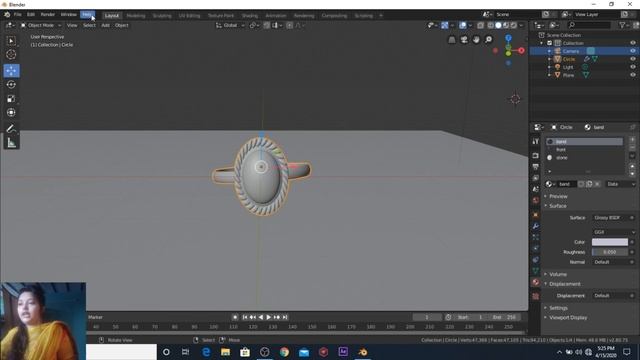The width and height of the screenshot is (640, 360).
Task: Click the Roughness value slider
Action: click(610, 252)
